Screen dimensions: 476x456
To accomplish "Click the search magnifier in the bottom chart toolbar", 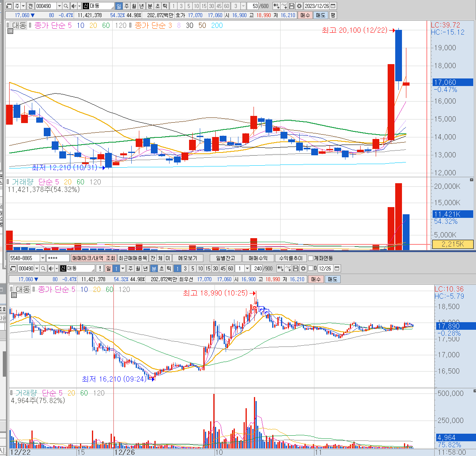I will click(43, 268).
